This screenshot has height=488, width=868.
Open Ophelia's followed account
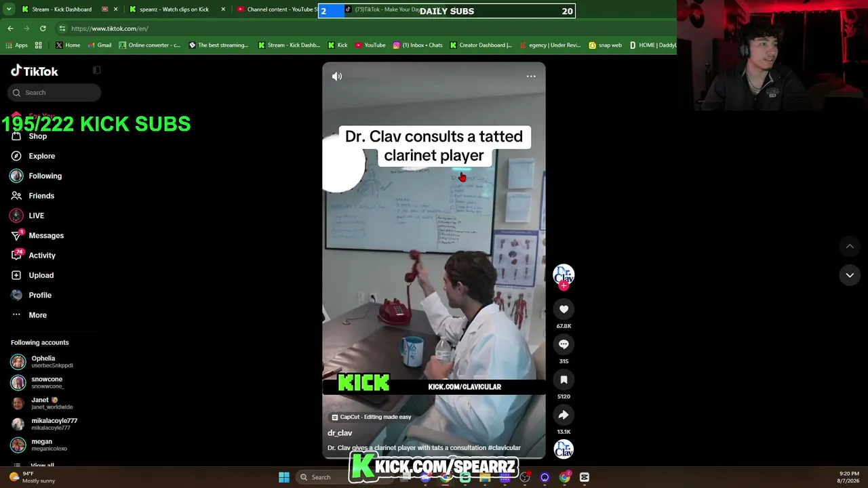pyautogui.click(x=42, y=362)
